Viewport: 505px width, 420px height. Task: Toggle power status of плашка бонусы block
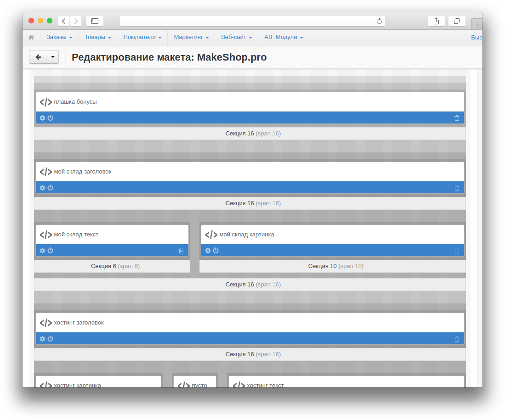pos(50,118)
